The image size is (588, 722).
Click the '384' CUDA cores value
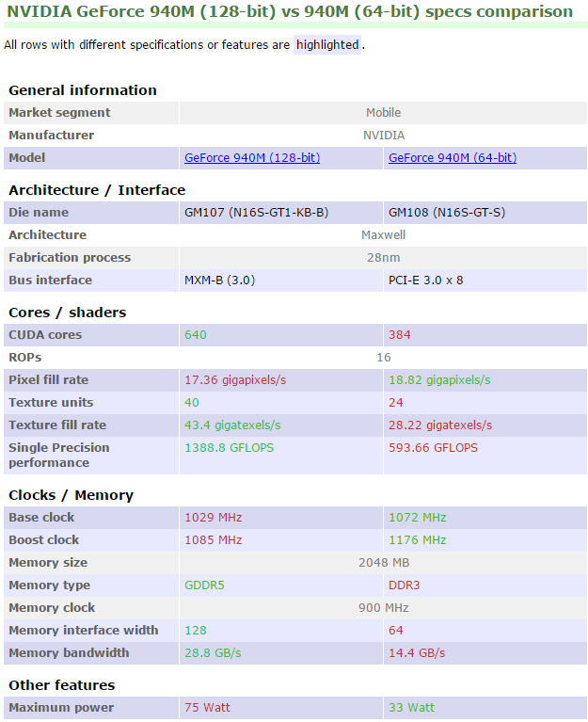399,335
